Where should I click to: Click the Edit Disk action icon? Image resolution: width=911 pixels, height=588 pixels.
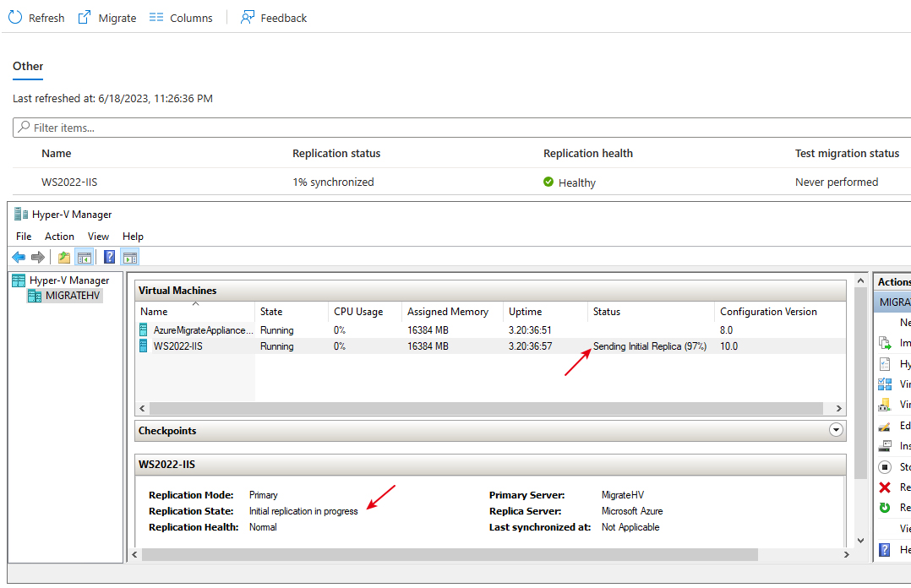[885, 426]
